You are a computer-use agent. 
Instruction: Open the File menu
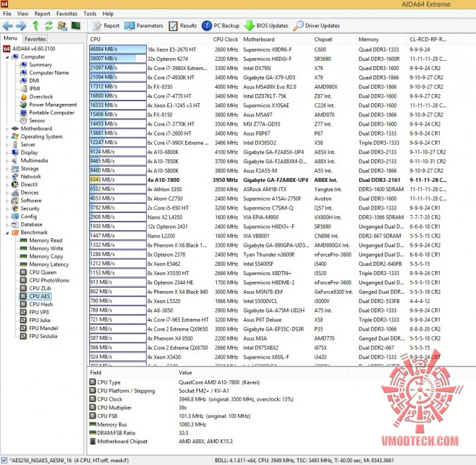pos(7,14)
